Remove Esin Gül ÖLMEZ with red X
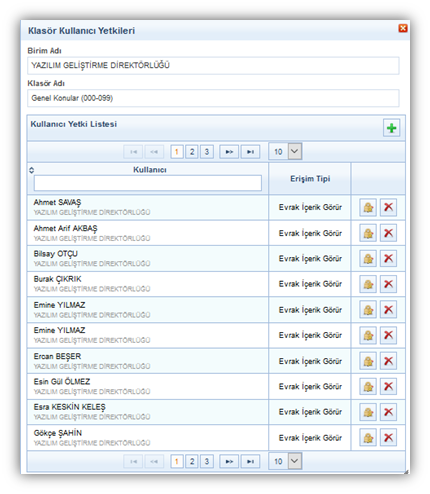 coord(388,386)
